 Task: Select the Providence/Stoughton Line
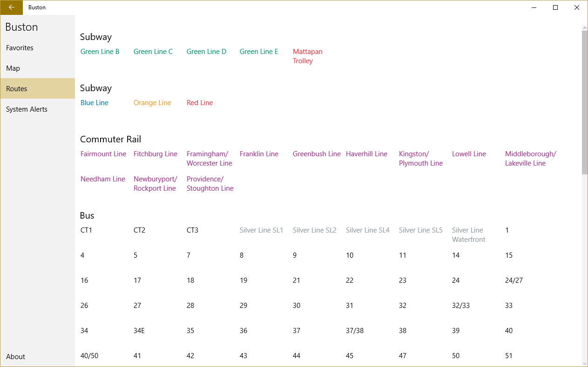[210, 184]
